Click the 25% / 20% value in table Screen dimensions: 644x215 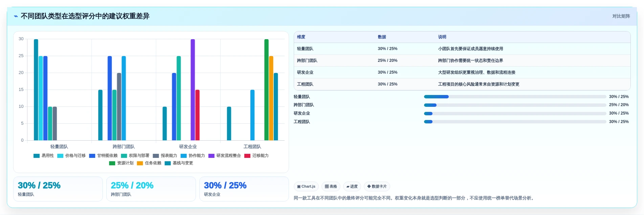(387, 61)
